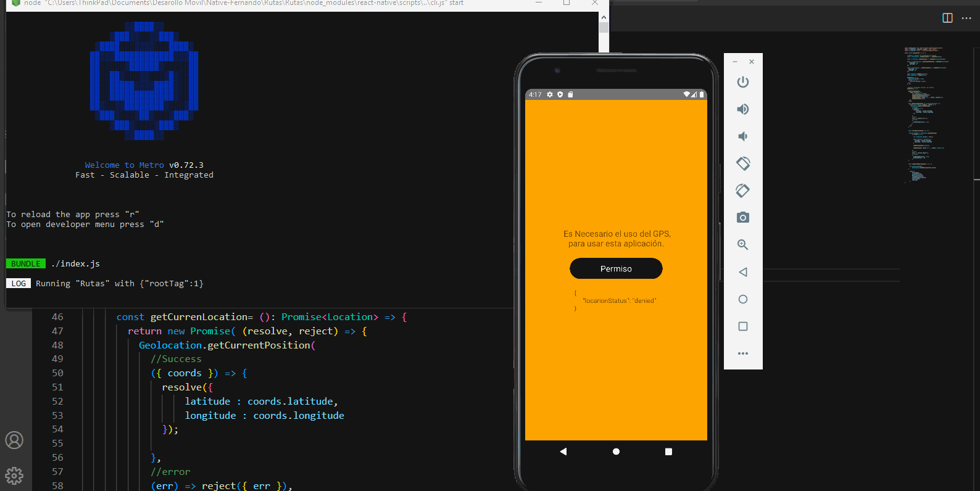Screen dimensions: 980x491
Task: Click the phone status bar time 4:17
Action: pyautogui.click(x=535, y=94)
